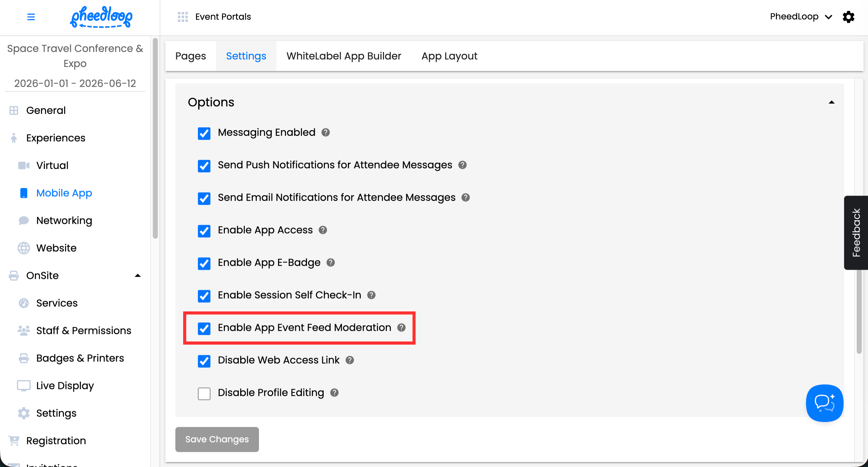The width and height of the screenshot is (868, 467).
Task: Click the PheedLoop logo
Action: tap(101, 17)
